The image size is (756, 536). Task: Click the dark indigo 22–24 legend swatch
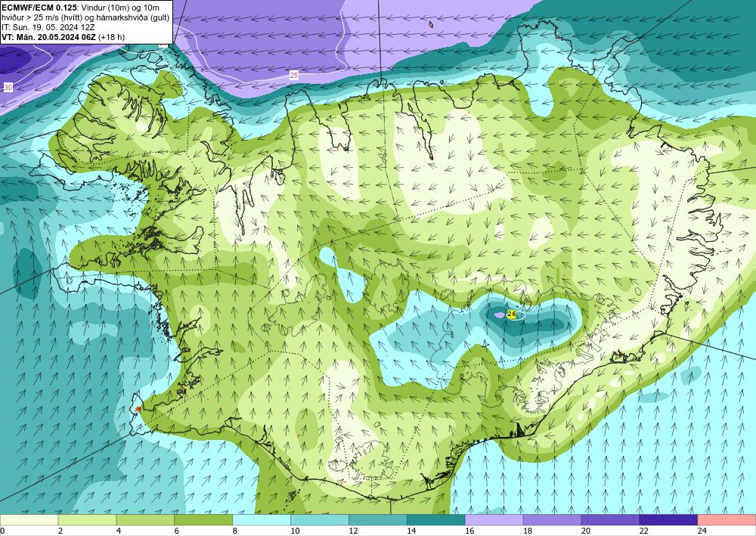coord(669,520)
